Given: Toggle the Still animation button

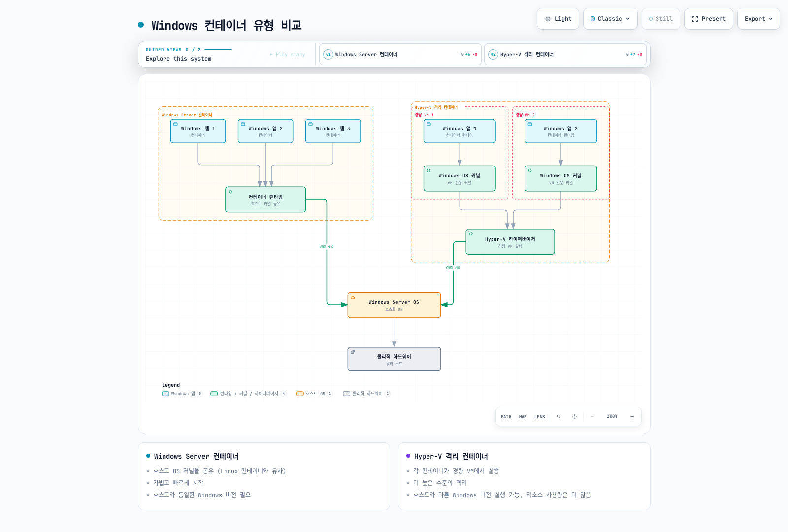Looking at the screenshot, I should (661, 19).
